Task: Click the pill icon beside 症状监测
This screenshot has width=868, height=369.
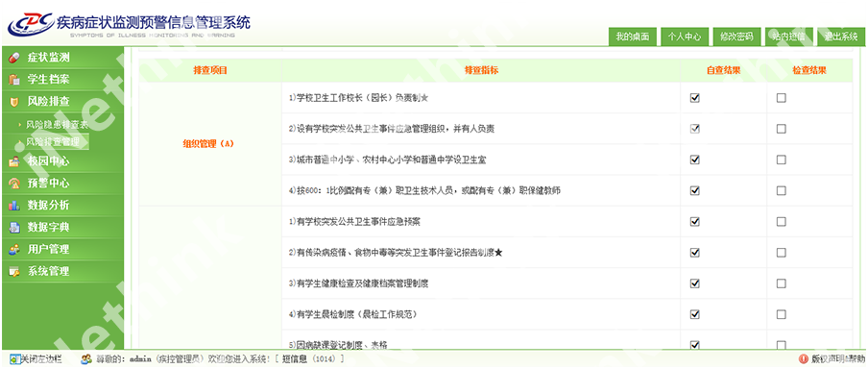Action: [14, 59]
